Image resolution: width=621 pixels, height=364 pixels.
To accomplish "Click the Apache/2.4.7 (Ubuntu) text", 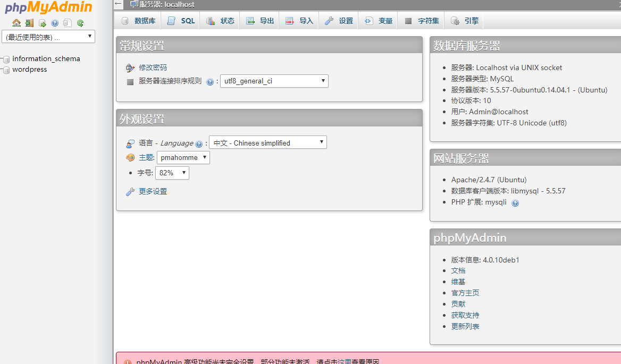I will (x=489, y=180).
